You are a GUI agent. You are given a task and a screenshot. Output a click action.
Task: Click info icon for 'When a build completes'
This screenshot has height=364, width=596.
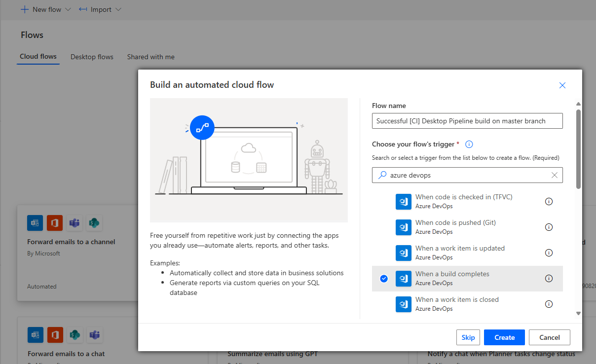pyautogui.click(x=548, y=279)
